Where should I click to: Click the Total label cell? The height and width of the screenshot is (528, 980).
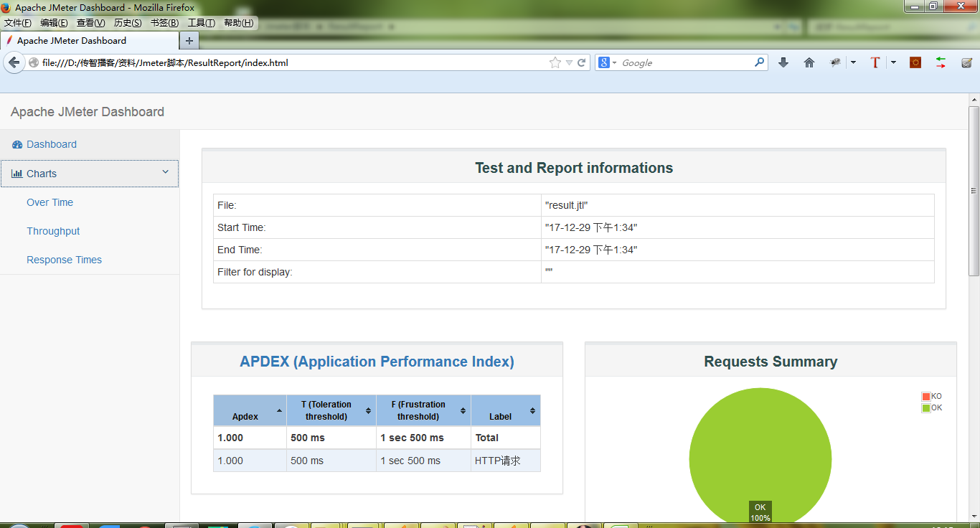tap(505, 438)
